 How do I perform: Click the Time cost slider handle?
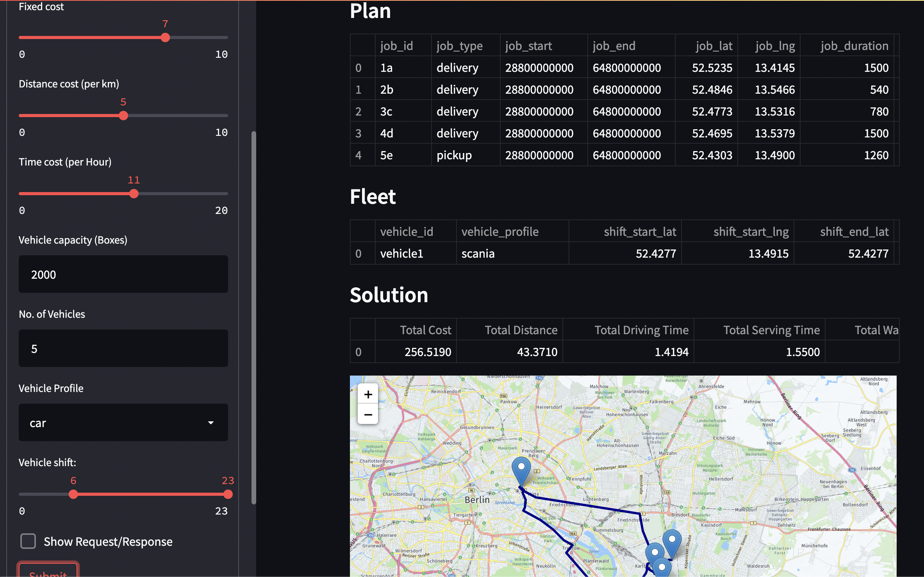click(x=134, y=194)
